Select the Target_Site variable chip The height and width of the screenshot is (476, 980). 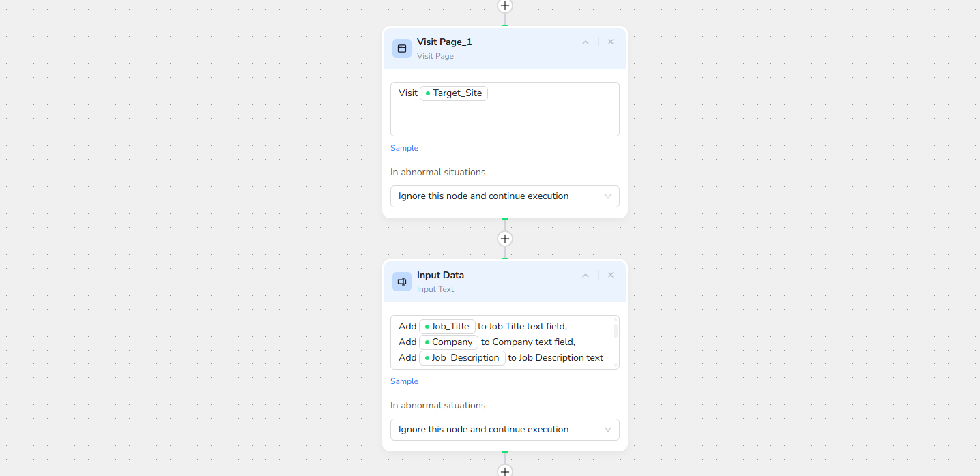coord(454,93)
